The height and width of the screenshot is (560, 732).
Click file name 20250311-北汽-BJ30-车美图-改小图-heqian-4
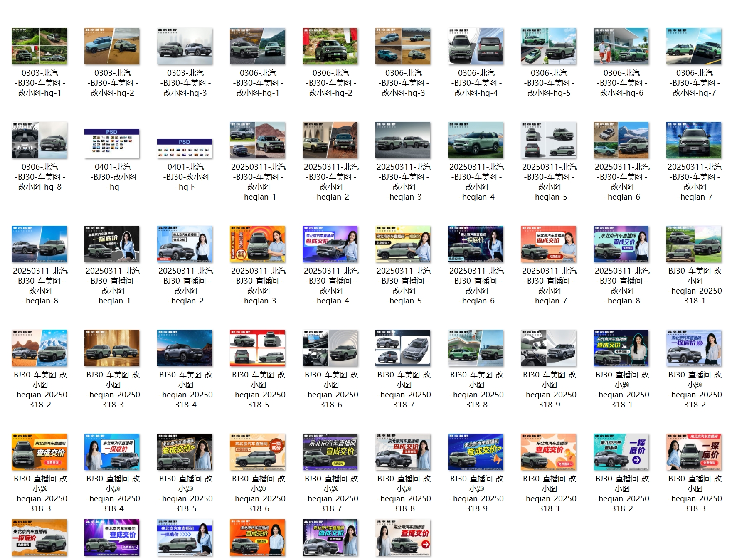477,182
